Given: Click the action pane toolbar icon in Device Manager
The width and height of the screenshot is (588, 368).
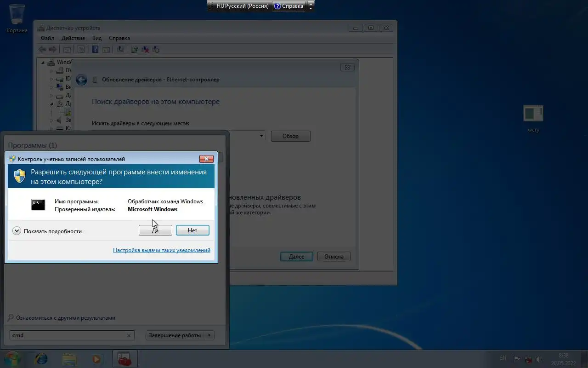Looking at the screenshot, I should tap(106, 50).
